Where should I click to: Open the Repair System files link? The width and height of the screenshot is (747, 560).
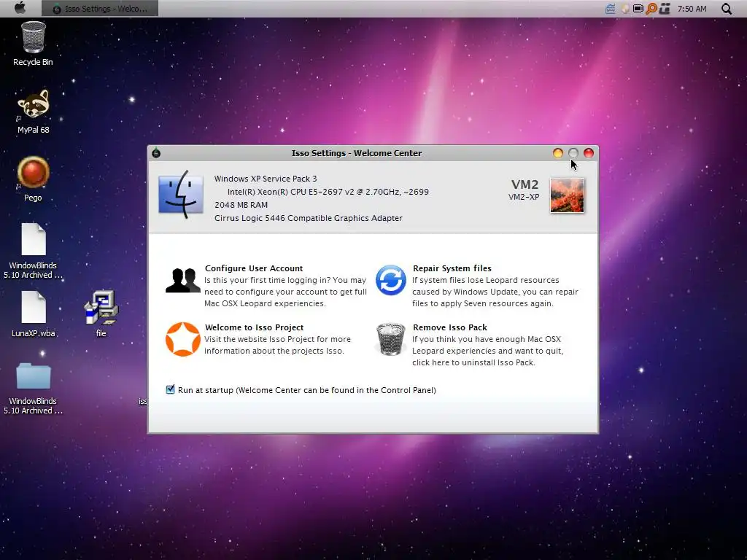[452, 268]
